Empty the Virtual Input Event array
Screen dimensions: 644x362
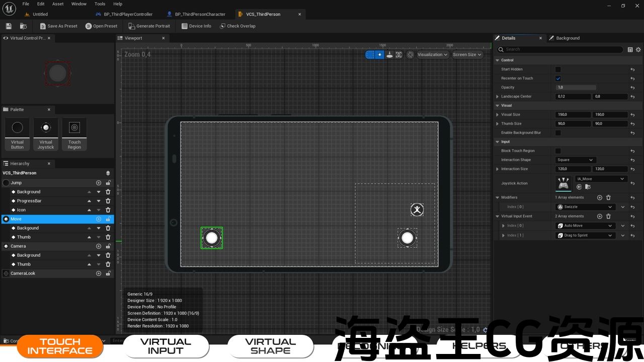[608, 216]
